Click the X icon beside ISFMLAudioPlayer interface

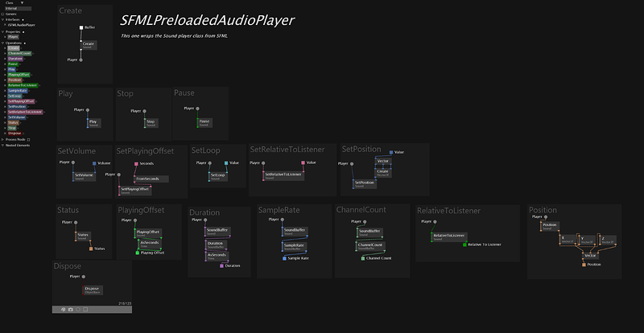[x=6, y=25]
